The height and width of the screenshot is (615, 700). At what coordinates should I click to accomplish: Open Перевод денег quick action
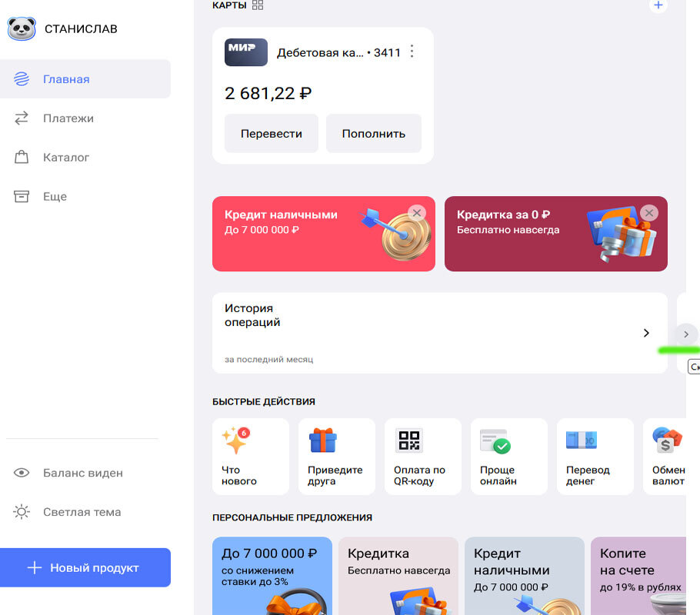[x=595, y=457]
